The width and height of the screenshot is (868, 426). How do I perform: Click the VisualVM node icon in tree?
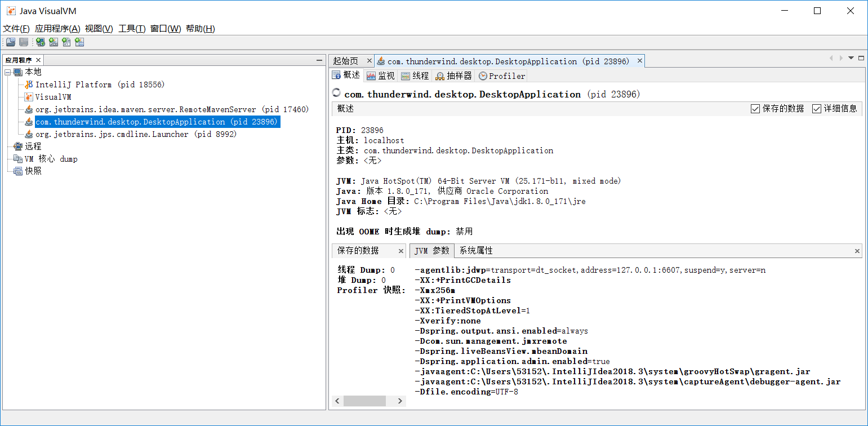click(29, 97)
